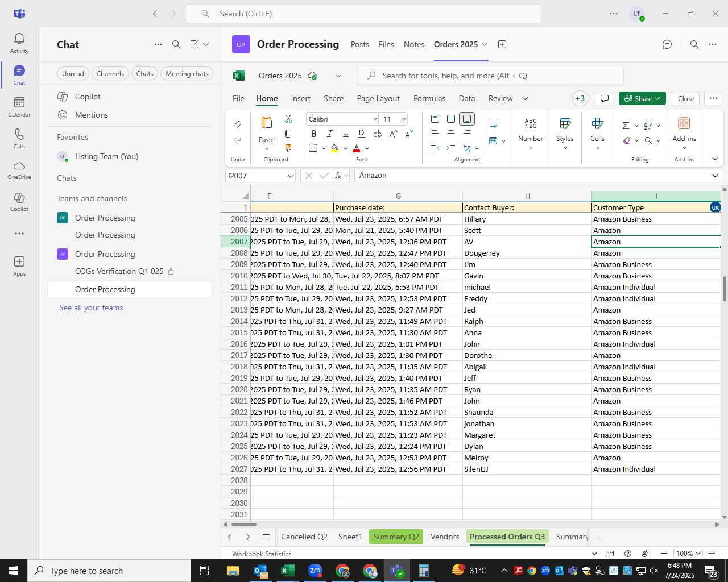Screen dimensions: 728x582
Task: Switch to the Files channel tab
Action: coord(386,44)
